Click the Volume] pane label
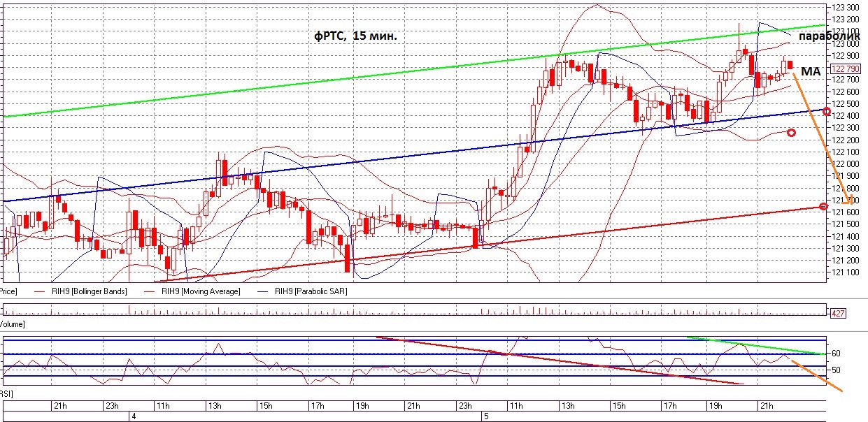 [12, 324]
